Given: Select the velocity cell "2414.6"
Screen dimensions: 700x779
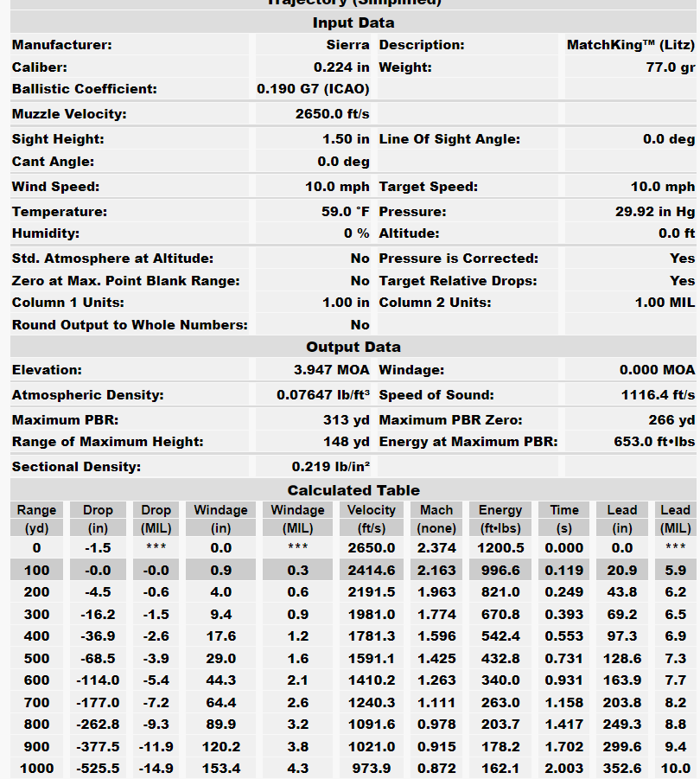Looking at the screenshot, I should coord(372,571).
